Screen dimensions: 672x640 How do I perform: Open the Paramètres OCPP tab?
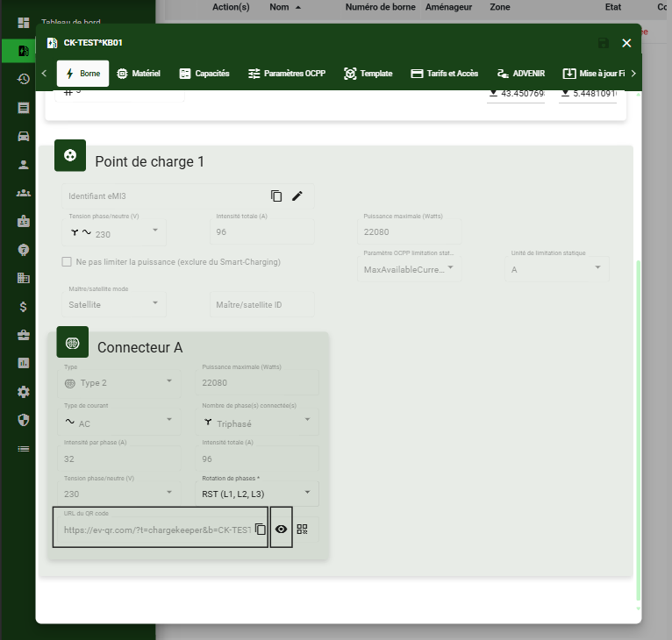tap(287, 74)
